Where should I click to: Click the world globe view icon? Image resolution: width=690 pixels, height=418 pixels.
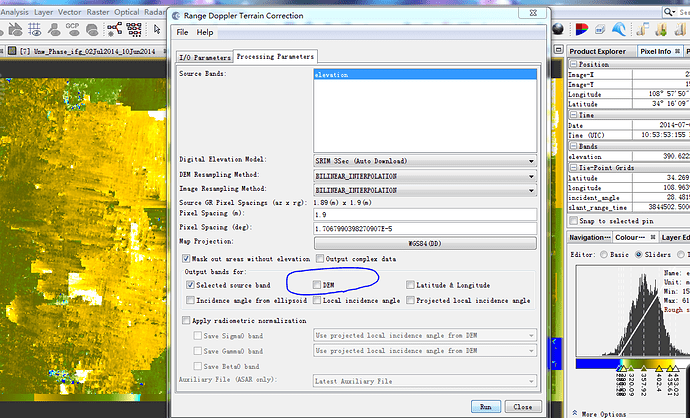558,29
